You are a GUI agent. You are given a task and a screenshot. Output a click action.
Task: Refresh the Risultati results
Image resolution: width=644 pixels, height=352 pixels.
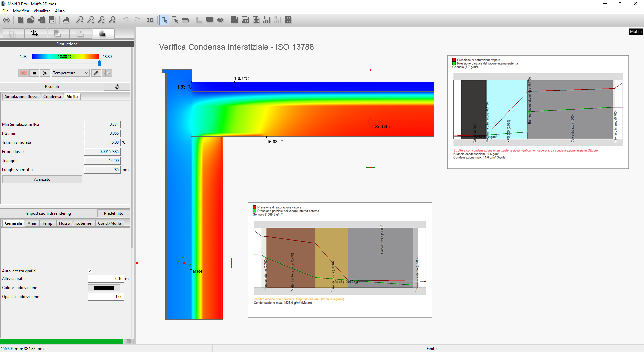[117, 87]
